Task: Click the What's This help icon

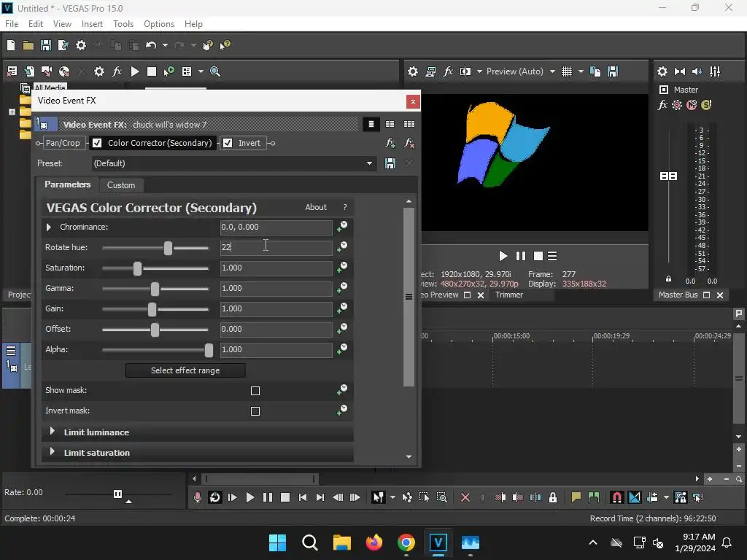Action: coord(225,45)
